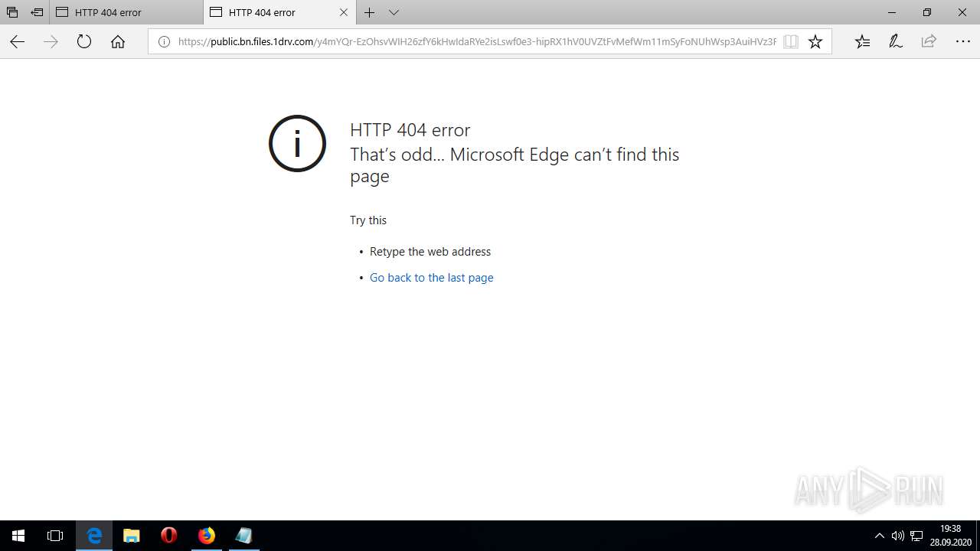Close the active HTTP 404 error tab

(344, 12)
